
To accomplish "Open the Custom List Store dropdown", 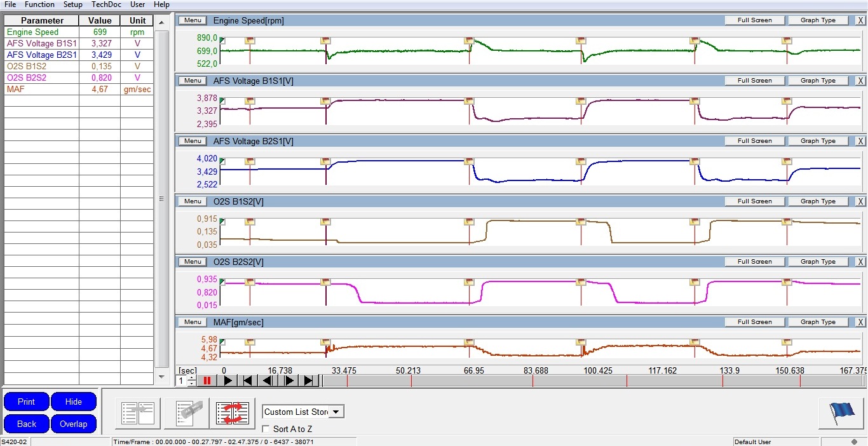I will click(337, 412).
